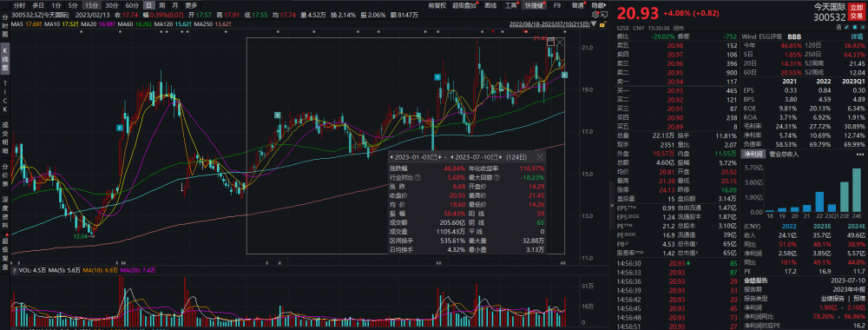Expand the date range dropdown triangle
The width and height of the screenshot is (868, 330).
594,23
